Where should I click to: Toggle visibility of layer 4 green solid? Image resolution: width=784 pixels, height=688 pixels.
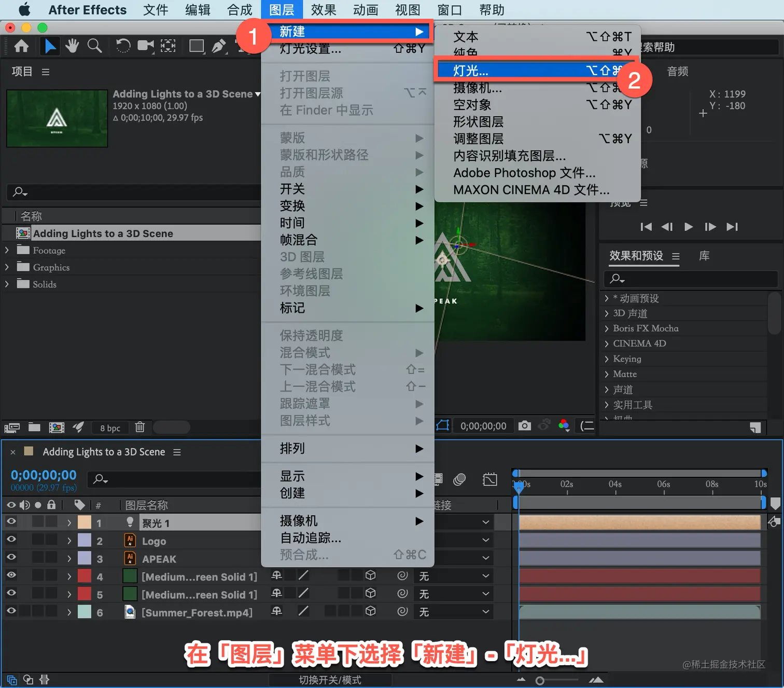pyautogui.click(x=11, y=575)
